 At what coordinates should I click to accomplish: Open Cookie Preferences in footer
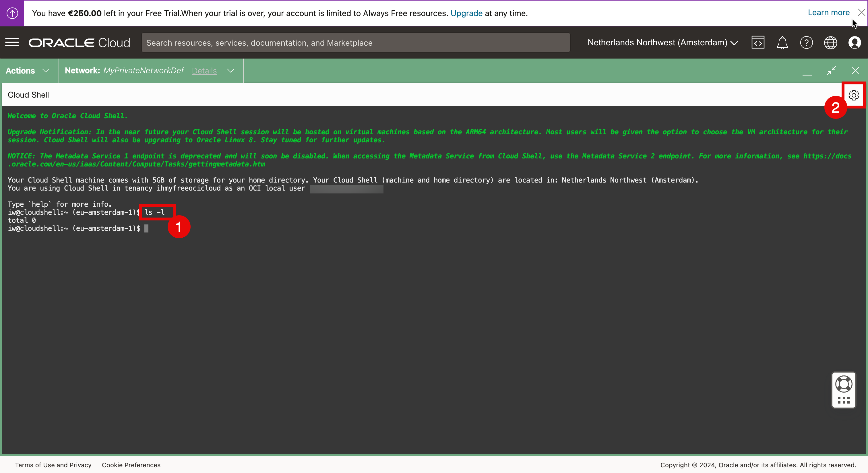(x=131, y=465)
